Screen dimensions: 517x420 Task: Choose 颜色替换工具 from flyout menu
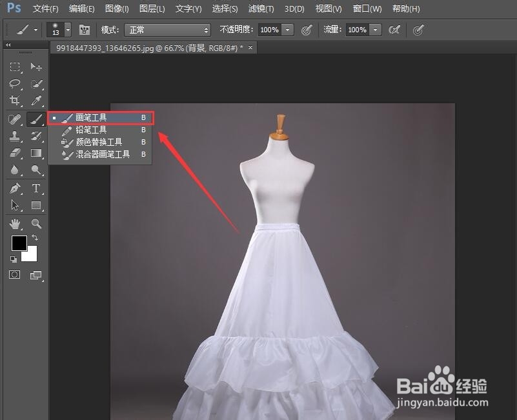[100, 142]
